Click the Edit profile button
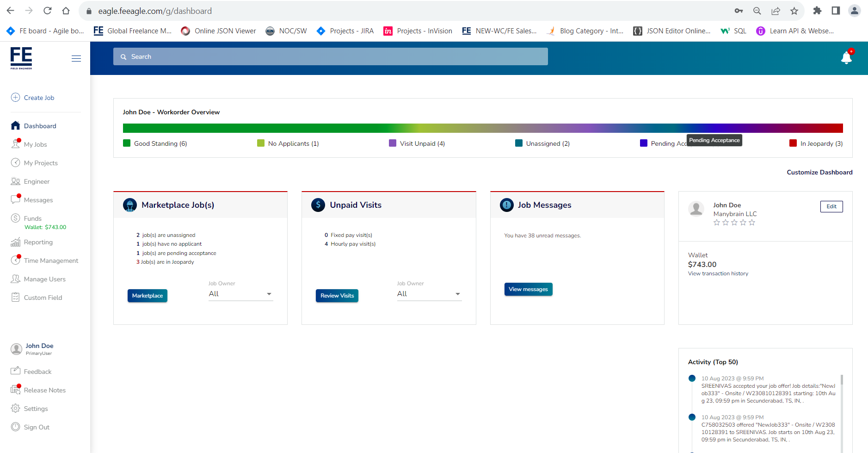 click(831, 206)
